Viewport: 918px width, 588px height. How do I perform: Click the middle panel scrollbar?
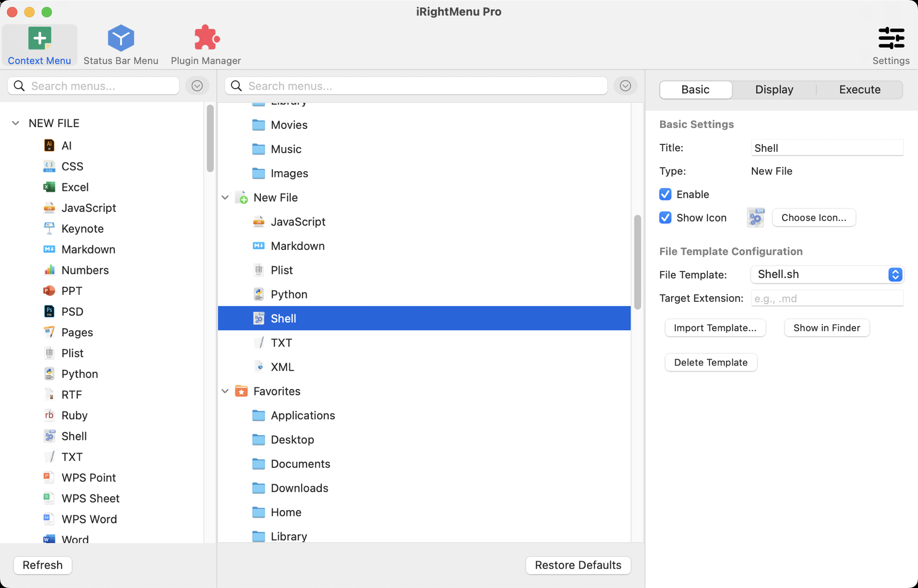tap(638, 262)
